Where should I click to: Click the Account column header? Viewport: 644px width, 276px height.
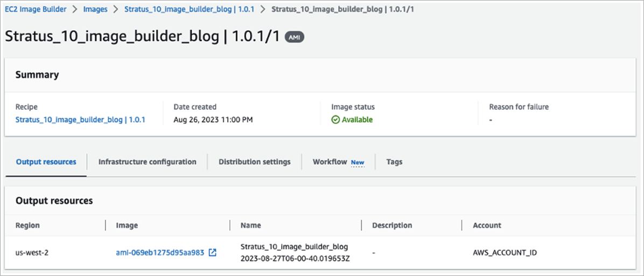487,225
